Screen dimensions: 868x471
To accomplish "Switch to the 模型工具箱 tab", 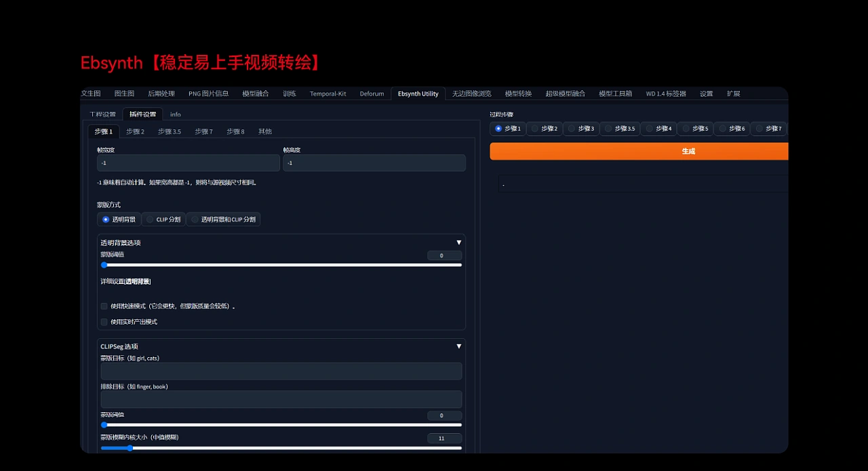I will pos(616,94).
